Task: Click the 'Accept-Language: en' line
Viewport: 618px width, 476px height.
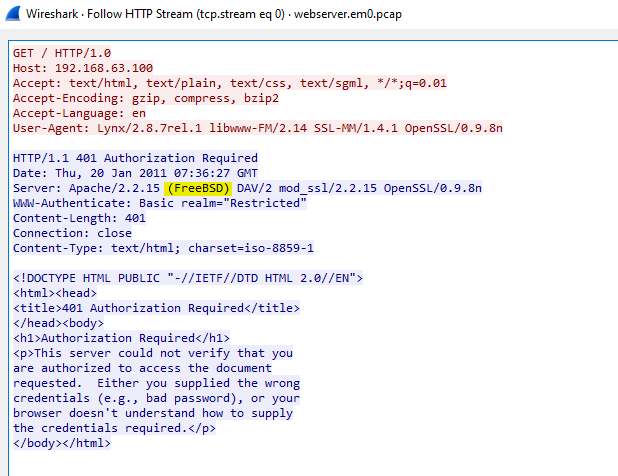Action: click(x=79, y=113)
